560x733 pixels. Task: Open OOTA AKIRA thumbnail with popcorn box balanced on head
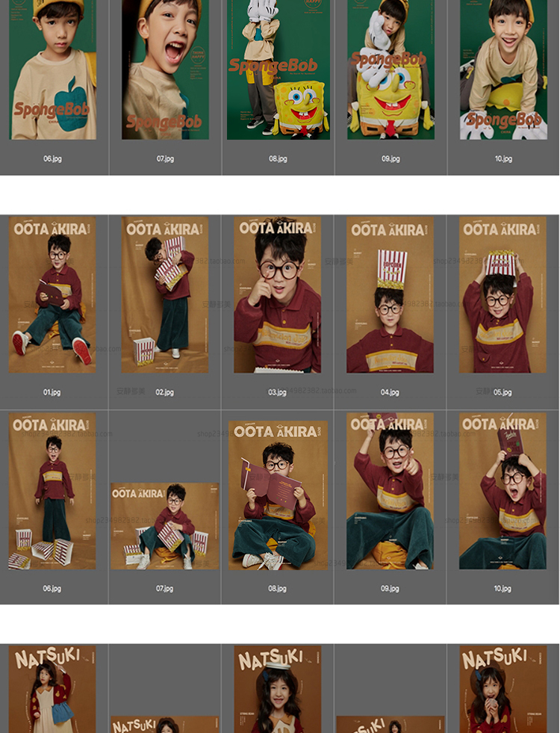(x=390, y=294)
